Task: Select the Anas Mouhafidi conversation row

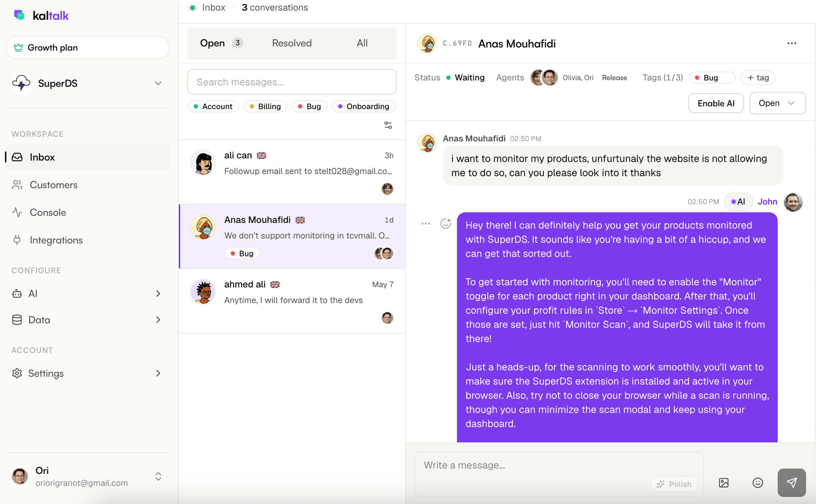Action: [x=292, y=237]
